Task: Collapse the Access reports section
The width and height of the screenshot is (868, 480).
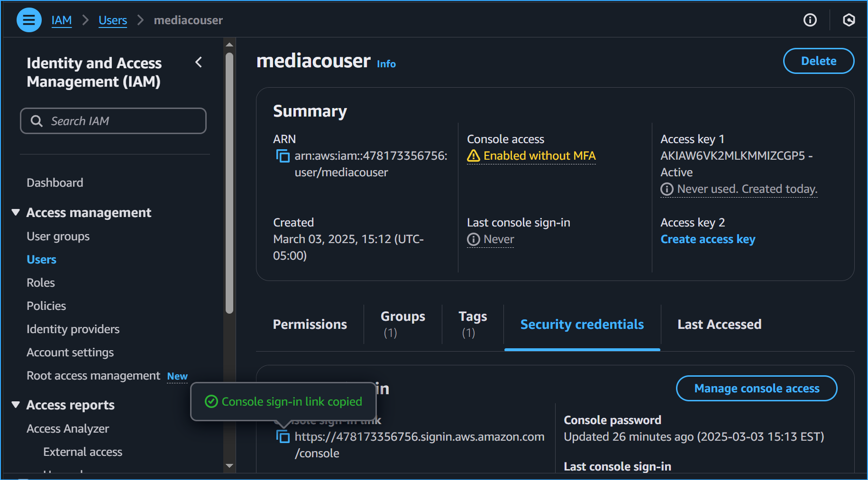Action: pyautogui.click(x=16, y=405)
